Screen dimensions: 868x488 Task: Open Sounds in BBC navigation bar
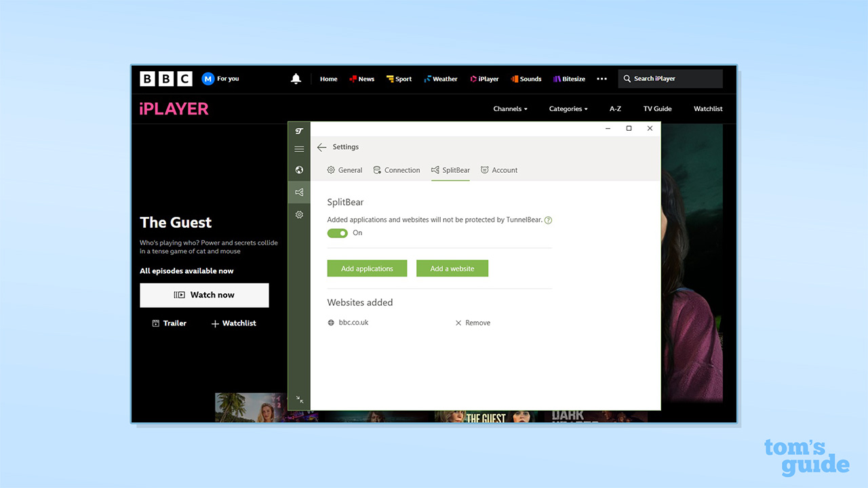coord(526,79)
